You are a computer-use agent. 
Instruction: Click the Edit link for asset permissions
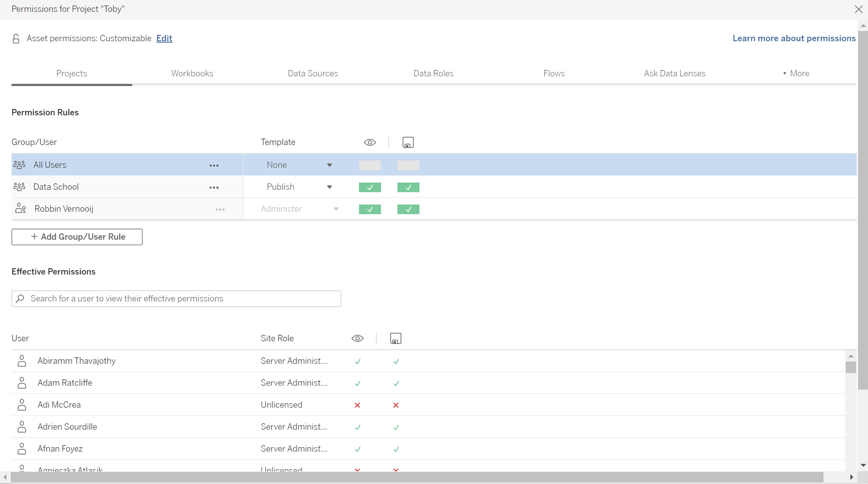pos(164,38)
